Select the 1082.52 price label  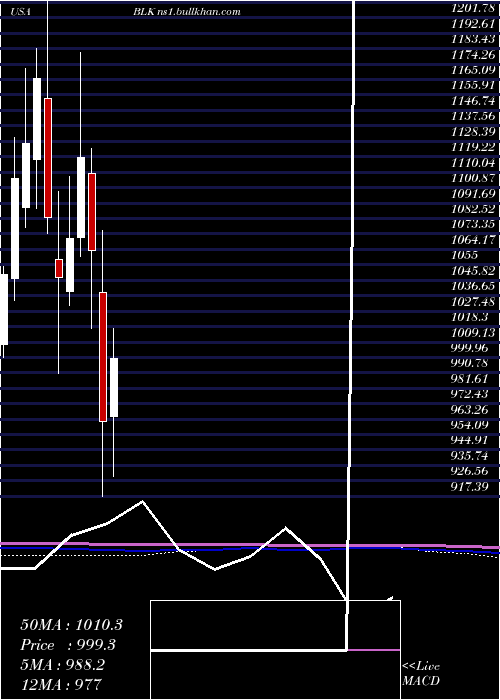click(x=473, y=209)
